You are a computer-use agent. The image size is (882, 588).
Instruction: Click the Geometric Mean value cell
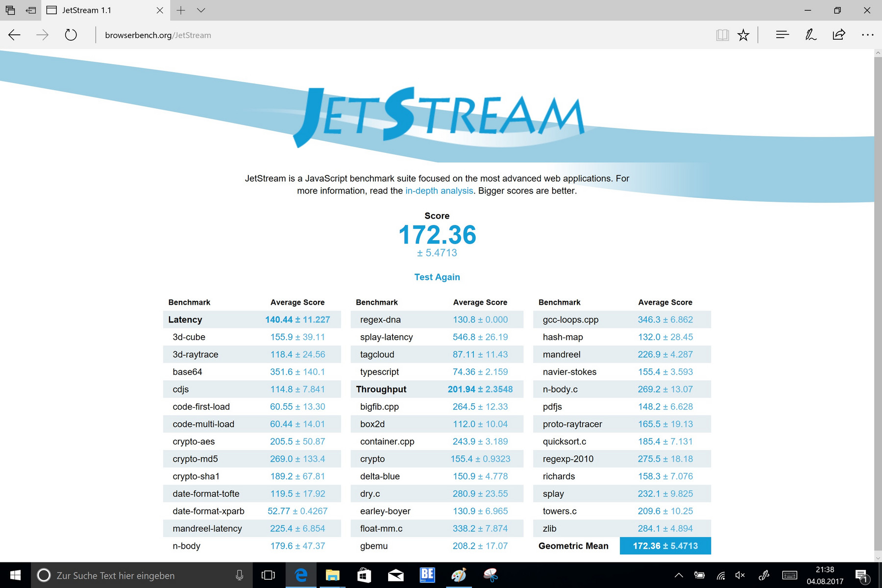(665, 546)
